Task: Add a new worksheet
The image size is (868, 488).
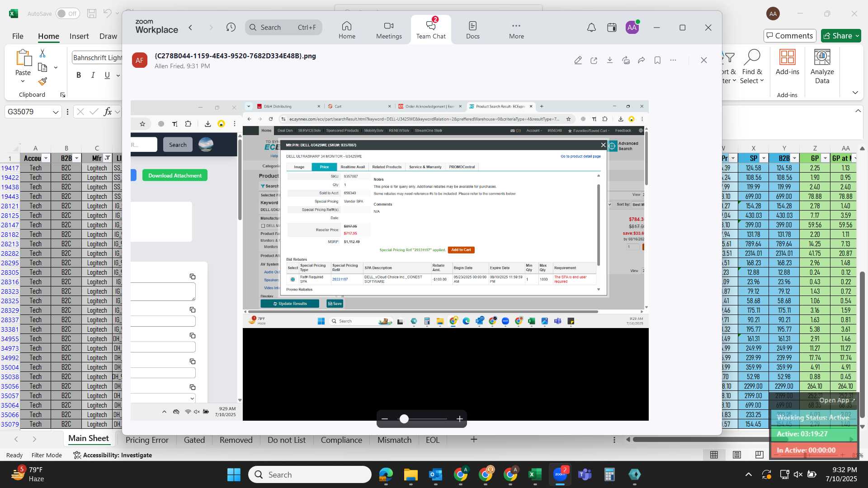Action: [474, 439]
